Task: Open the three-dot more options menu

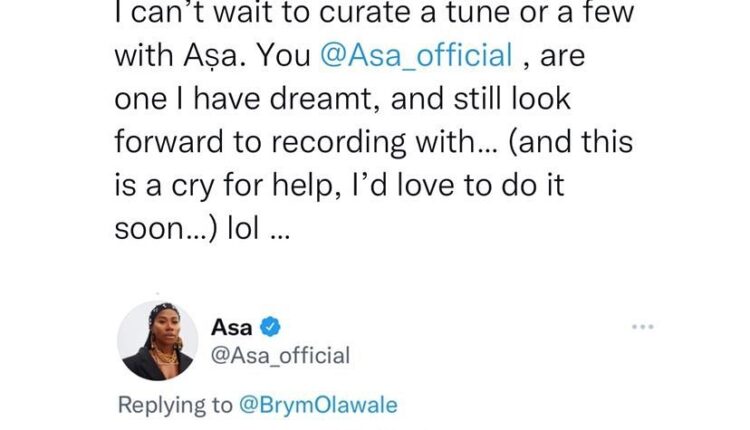Action: [641, 327]
